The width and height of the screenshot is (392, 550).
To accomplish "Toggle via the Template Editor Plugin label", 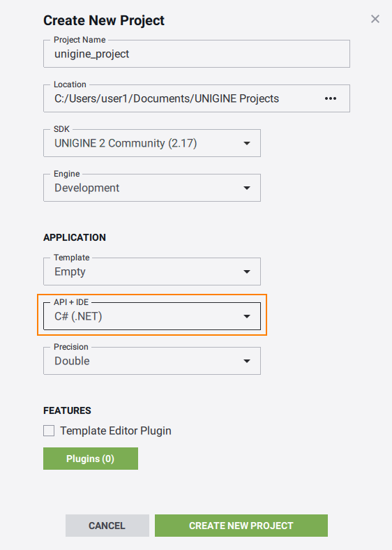I will click(116, 431).
